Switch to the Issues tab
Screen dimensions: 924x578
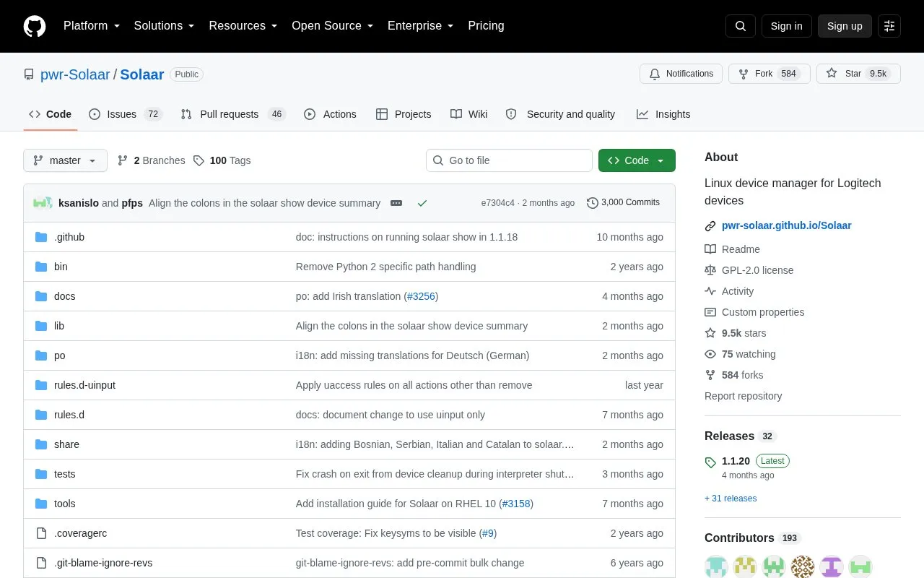pos(126,114)
